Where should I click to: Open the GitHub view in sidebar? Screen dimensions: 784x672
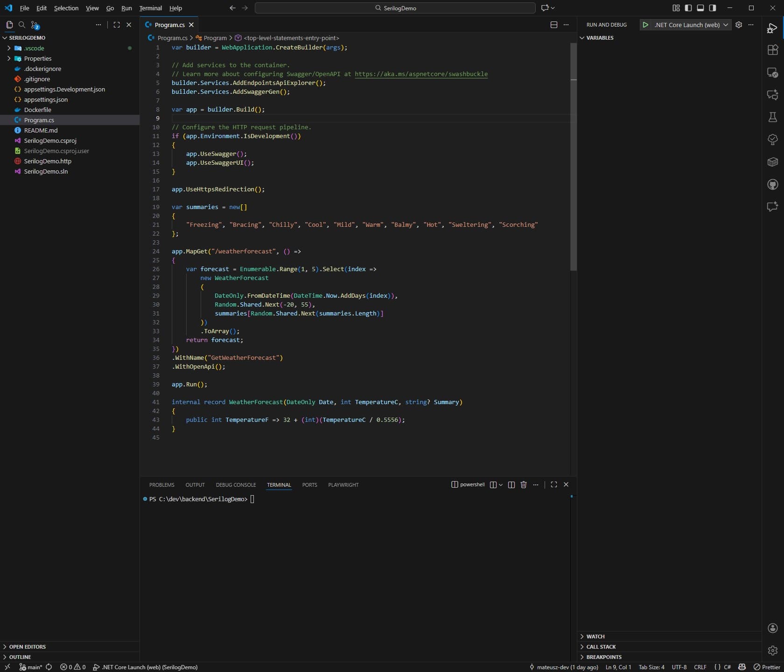[773, 184]
